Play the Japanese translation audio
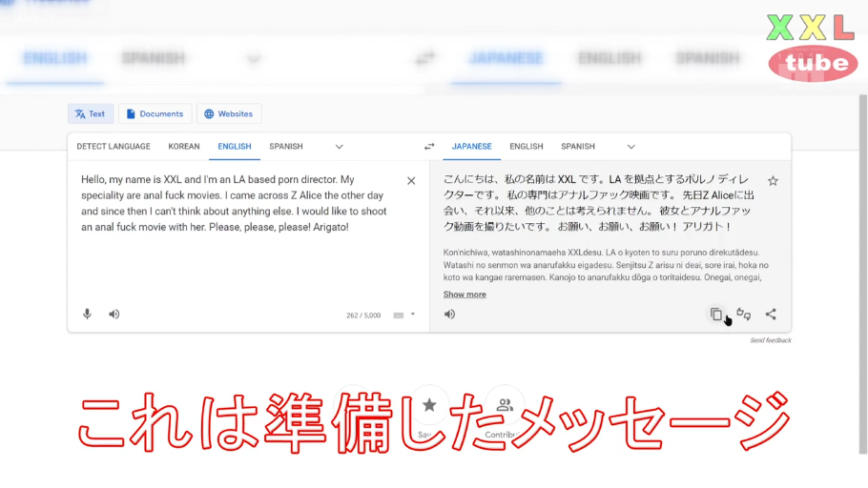Image resolution: width=868 pixels, height=488 pixels. tap(449, 314)
